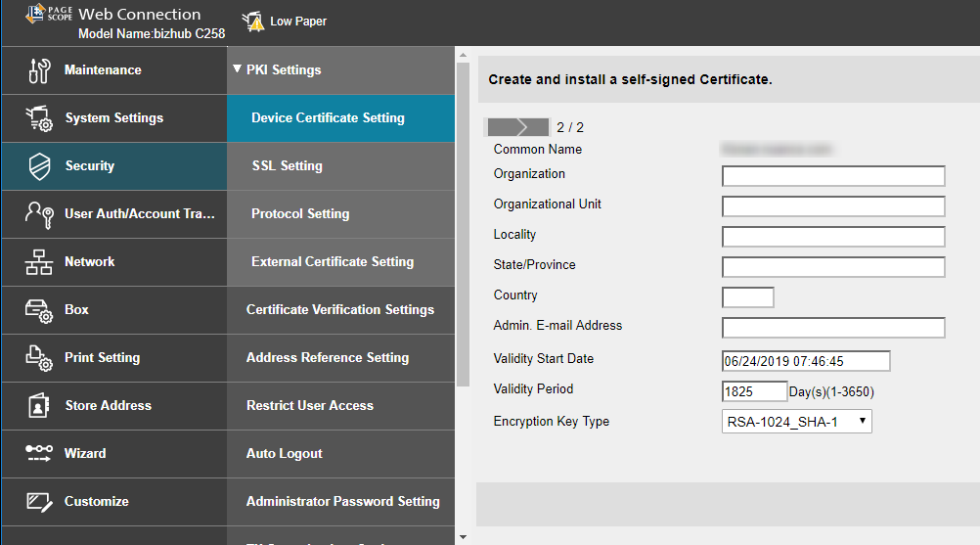
Task: Click the Organization input field
Action: (833, 175)
